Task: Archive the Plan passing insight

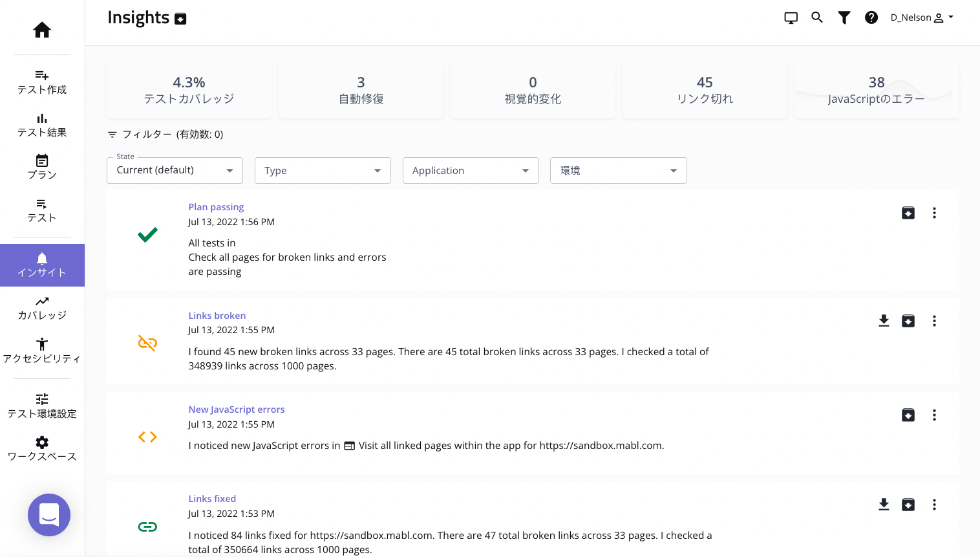Action: click(908, 213)
